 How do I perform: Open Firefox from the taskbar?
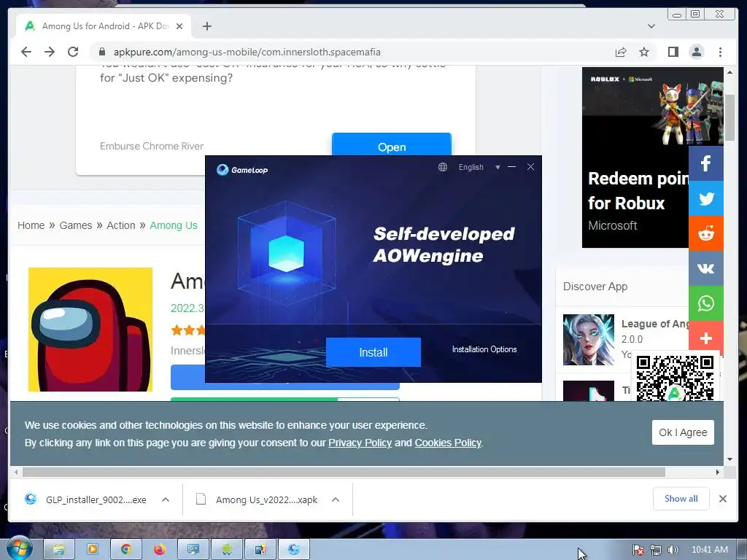click(160, 550)
